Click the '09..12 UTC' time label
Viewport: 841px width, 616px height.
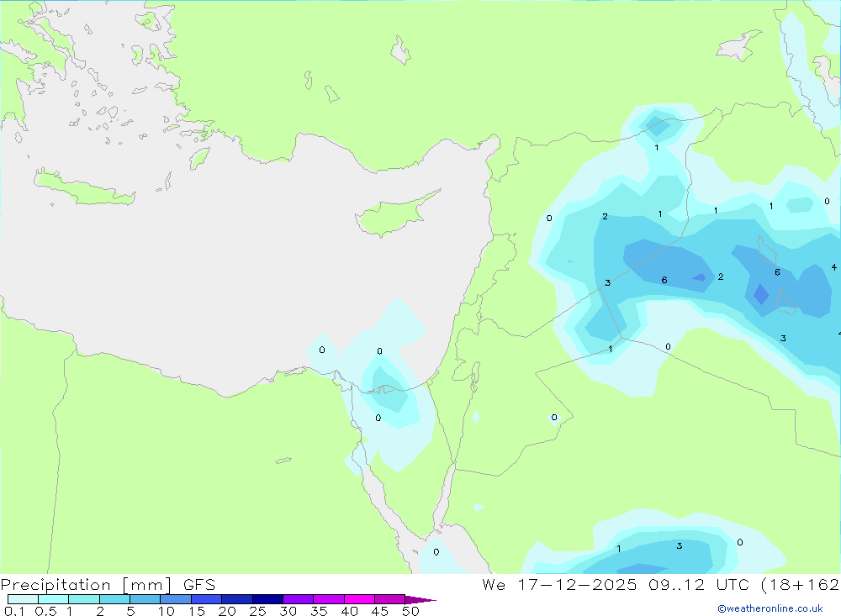tap(698, 584)
